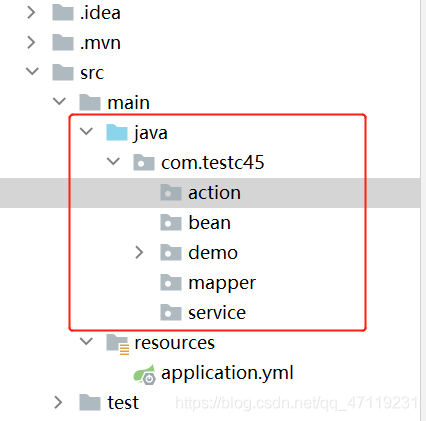Click the src folder icon
426x421 pixels.
pos(63,72)
